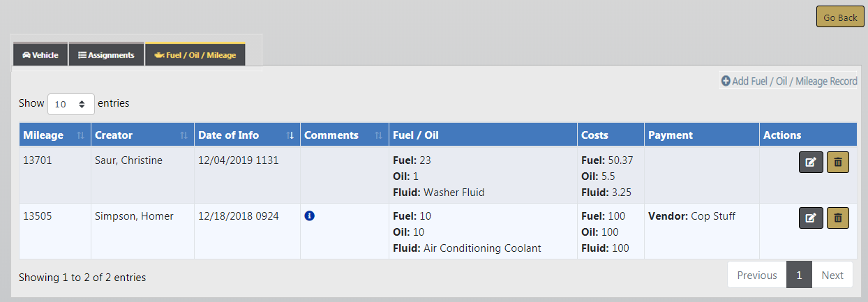Delete the Homer Simpson record
This screenshot has height=302, width=868.
point(838,218)
